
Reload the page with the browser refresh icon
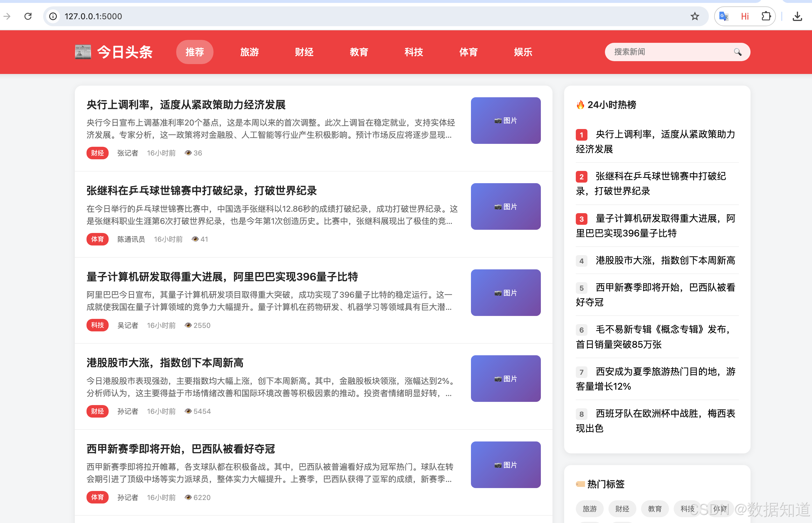(29, 16)
